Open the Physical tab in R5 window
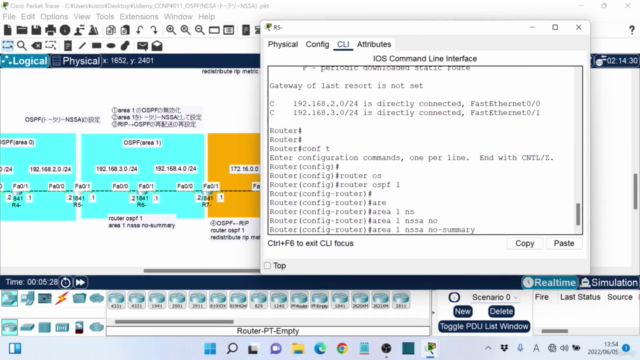This screenshot has width=640, height=360. [x=283, y=44]
